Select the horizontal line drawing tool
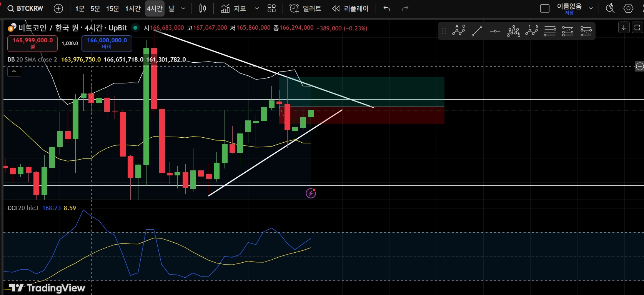This screenshot has height=295, width=644. pos(495,31)
